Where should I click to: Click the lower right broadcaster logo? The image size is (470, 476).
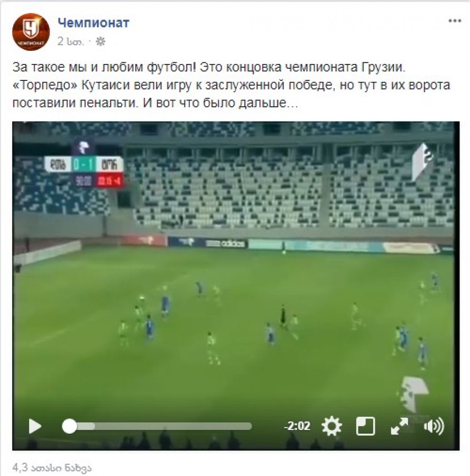(413, 394)
